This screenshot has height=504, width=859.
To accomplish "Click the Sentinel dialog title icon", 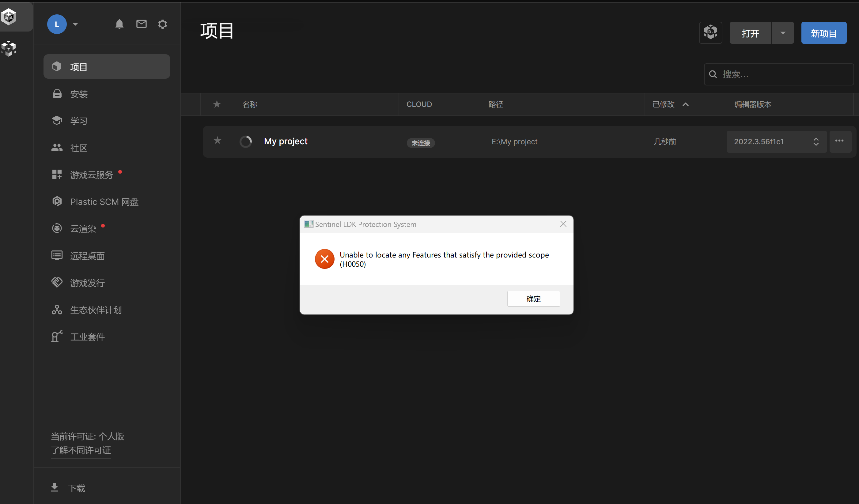I will [x=308, y=224].
